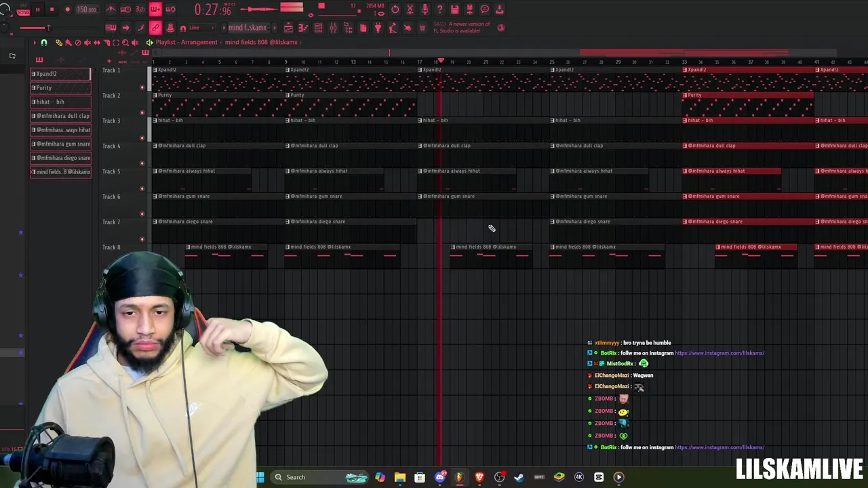Mute Track 1 with its dot switch

(142, 87)
